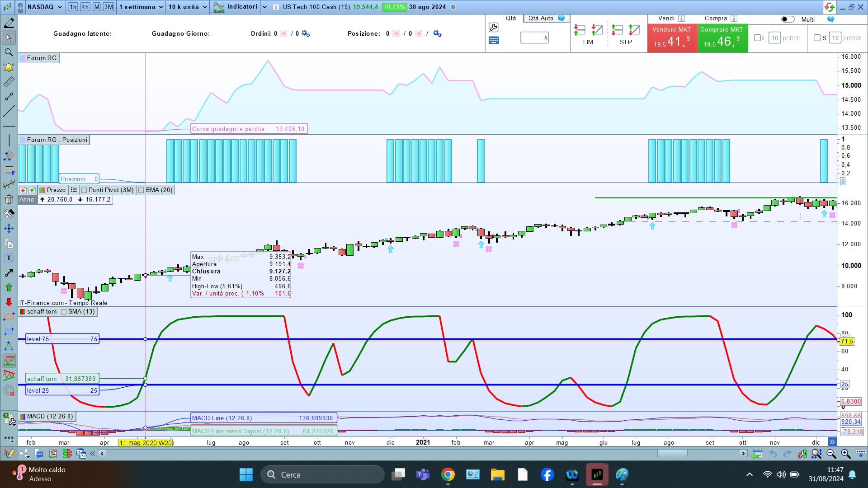This screenshot has width=868, height=488.
Task: Select the red down arrow tool
Action: pos(9,302)
